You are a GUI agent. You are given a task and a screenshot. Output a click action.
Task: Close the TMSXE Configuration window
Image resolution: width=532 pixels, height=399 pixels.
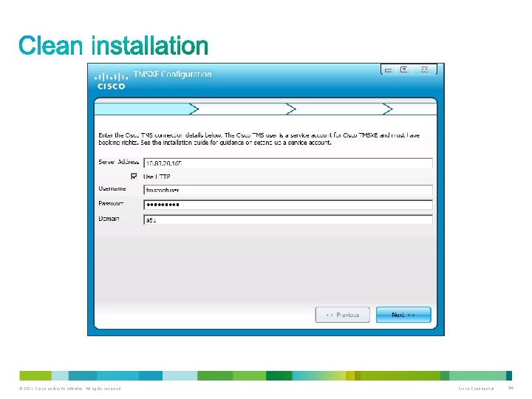click(x=424, y=69)
